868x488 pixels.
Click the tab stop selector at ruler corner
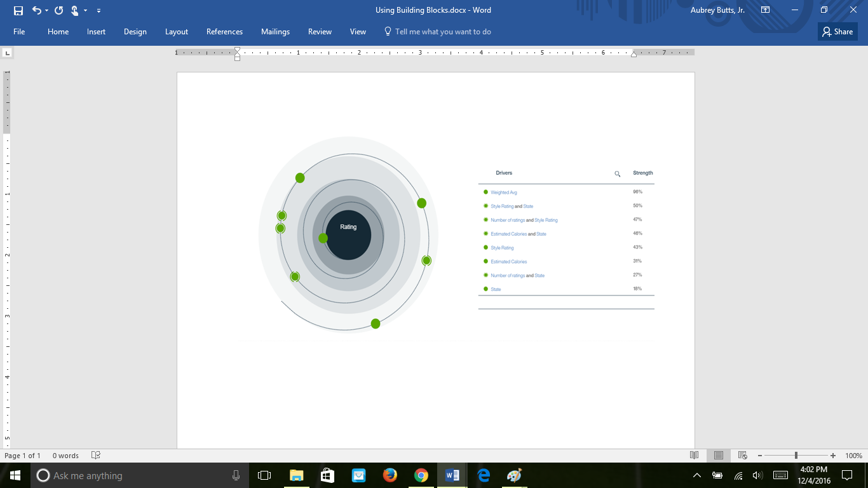[x=8, y=53]
